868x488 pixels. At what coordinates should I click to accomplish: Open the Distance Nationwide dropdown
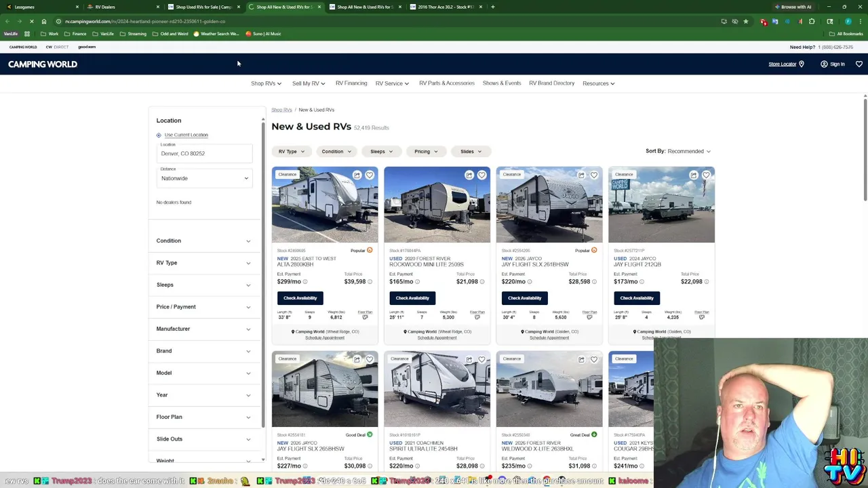(204, 178)
